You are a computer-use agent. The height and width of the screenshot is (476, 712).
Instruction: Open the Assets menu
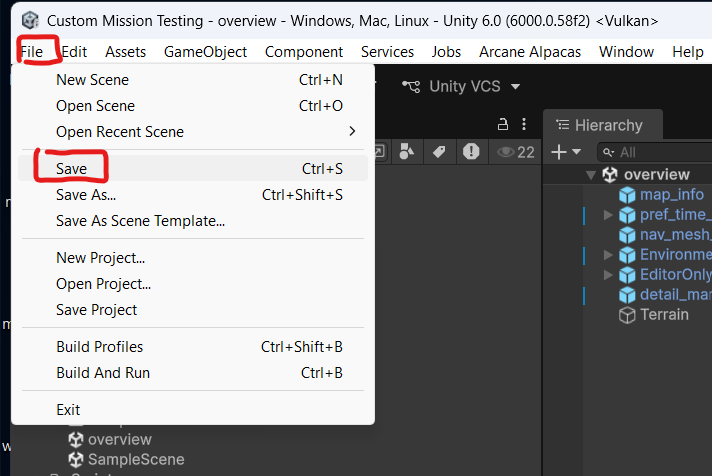coord(126,52)
